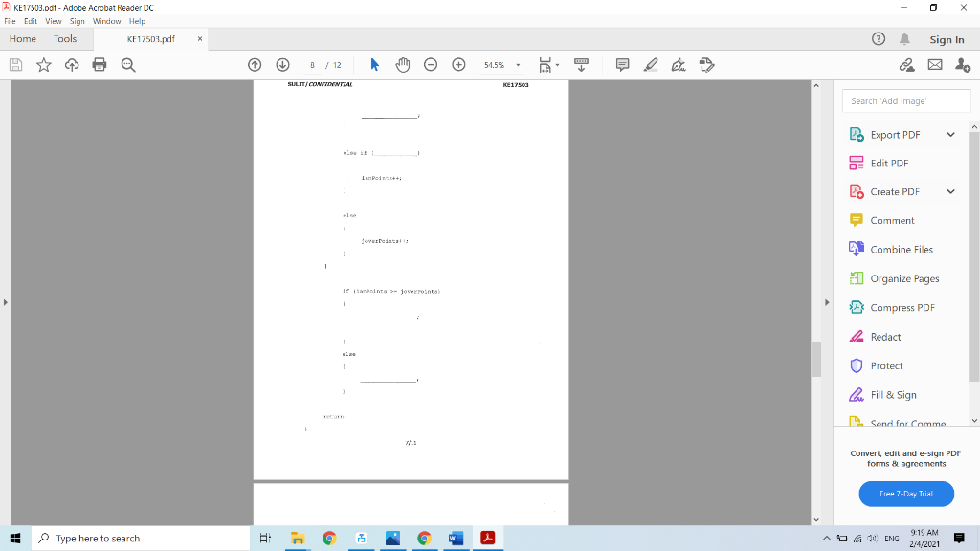
Task: Open the find text magnifier
Action: pos(128,65)
